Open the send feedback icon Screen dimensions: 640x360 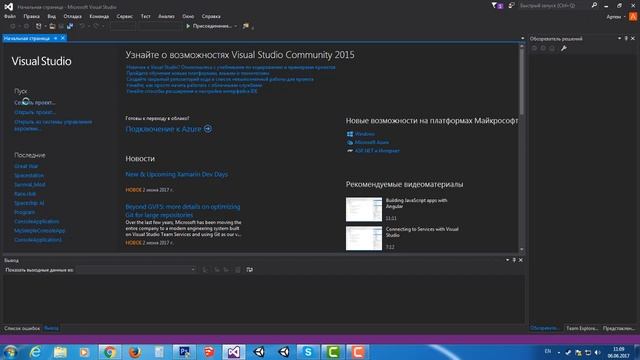pos(511,5)
